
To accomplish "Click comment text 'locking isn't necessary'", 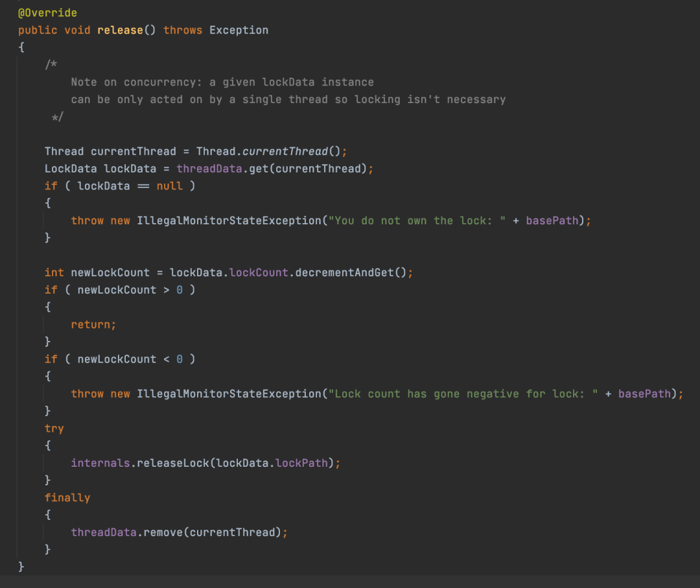I will pyautogui.click(x=430, y=100).
